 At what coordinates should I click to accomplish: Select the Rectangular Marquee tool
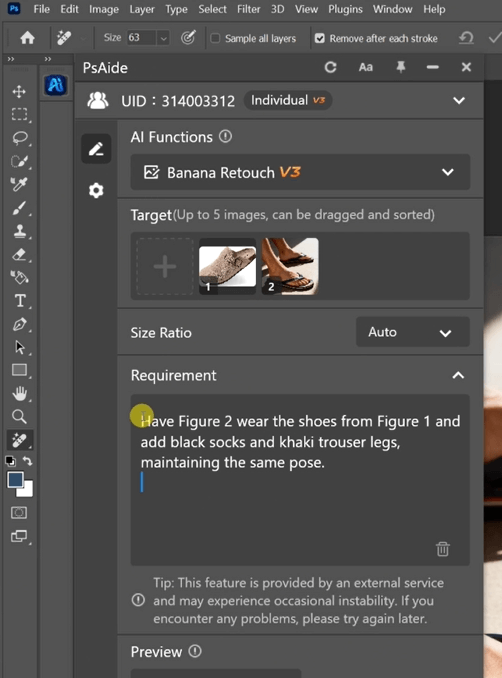click(x=19, y=115)
